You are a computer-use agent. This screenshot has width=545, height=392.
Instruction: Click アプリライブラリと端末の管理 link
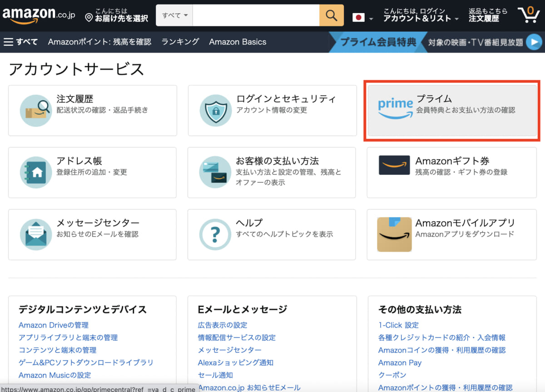68,338
